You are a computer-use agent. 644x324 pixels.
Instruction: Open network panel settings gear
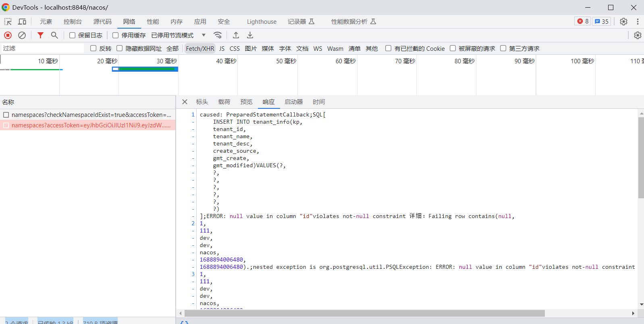click(638, 35)
